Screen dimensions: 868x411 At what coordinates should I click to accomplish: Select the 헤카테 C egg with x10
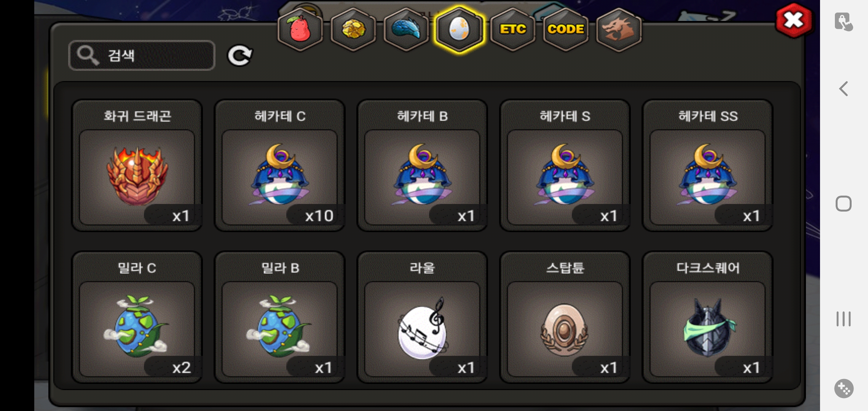[280, 166]
